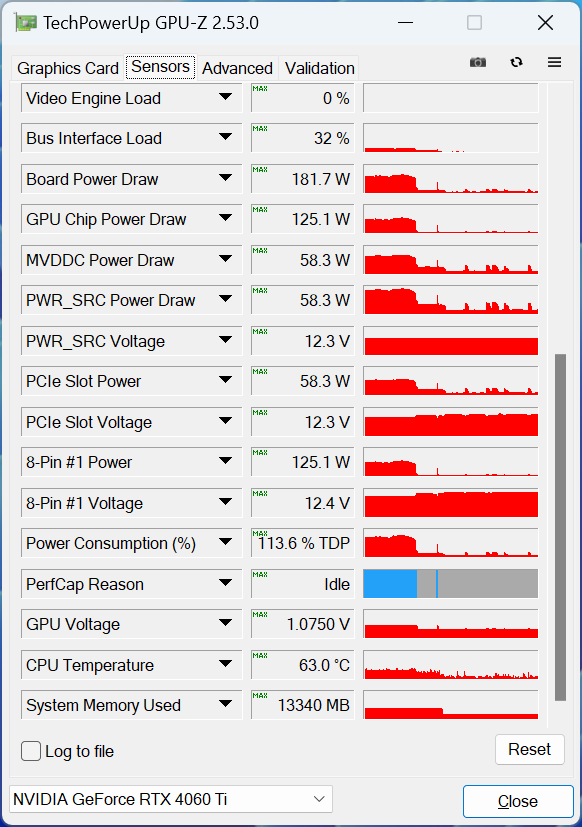Screen dimensions: 582x827
Task: Click the GPU Voltage history graph
Action: [x=451, y=624]
